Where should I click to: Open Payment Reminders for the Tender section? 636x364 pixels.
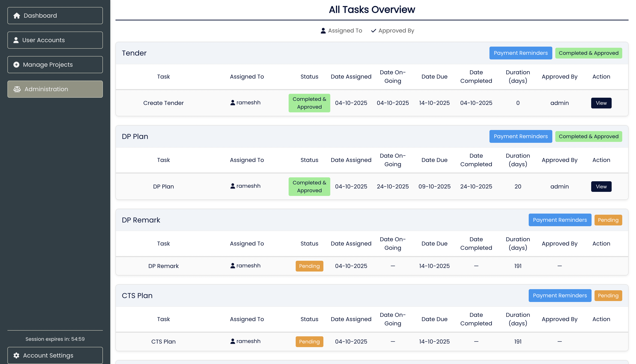click(x=521, y=53)
